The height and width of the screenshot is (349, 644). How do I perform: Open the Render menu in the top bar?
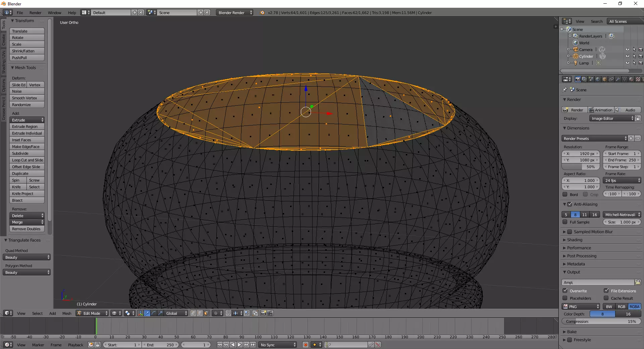tap(35, 13)
